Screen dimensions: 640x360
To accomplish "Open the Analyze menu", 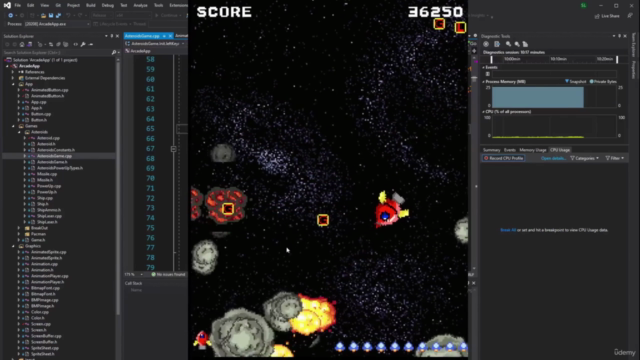I will 140,5.
